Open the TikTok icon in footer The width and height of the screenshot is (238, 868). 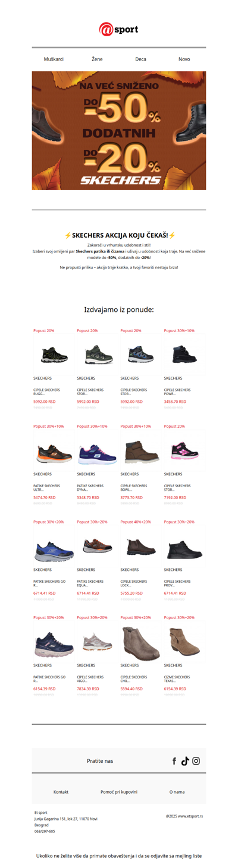[185, 761]
